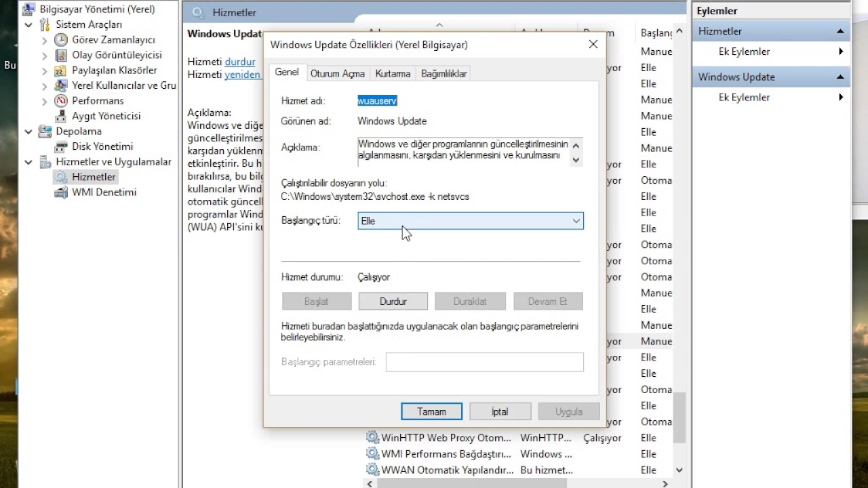Viewport: 868px width, 488px height.
Task: Click services list horizontal scrollbar thumb
Action: point(471,484)
